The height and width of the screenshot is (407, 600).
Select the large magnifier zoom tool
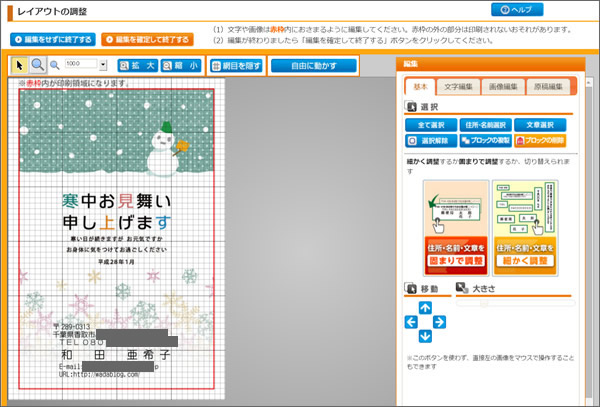38,65
